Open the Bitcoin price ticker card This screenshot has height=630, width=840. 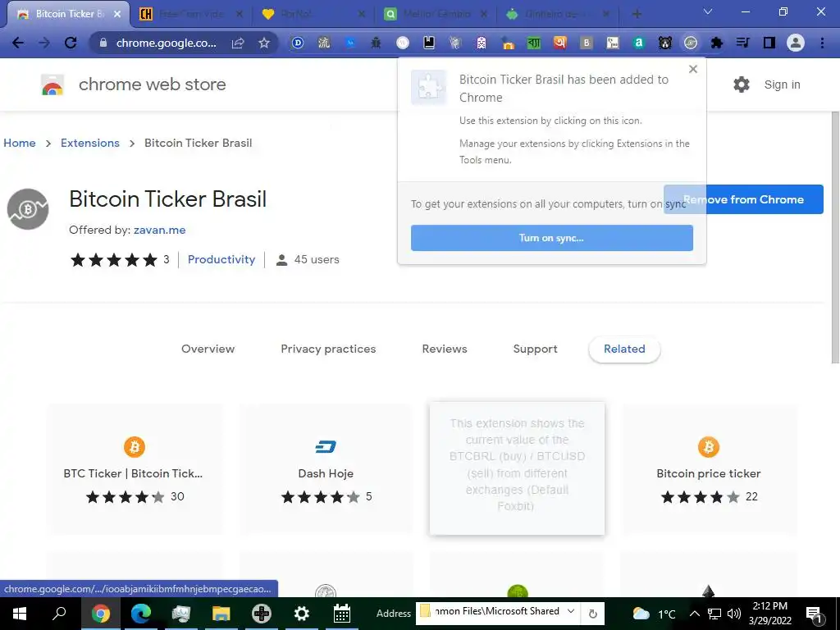click(x=709, y=468)
